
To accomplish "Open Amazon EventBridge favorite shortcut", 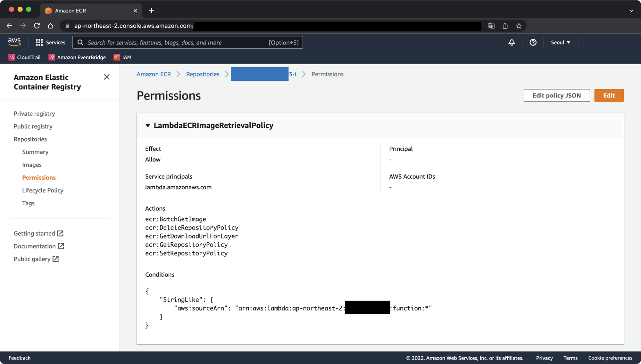I will 77,57.
